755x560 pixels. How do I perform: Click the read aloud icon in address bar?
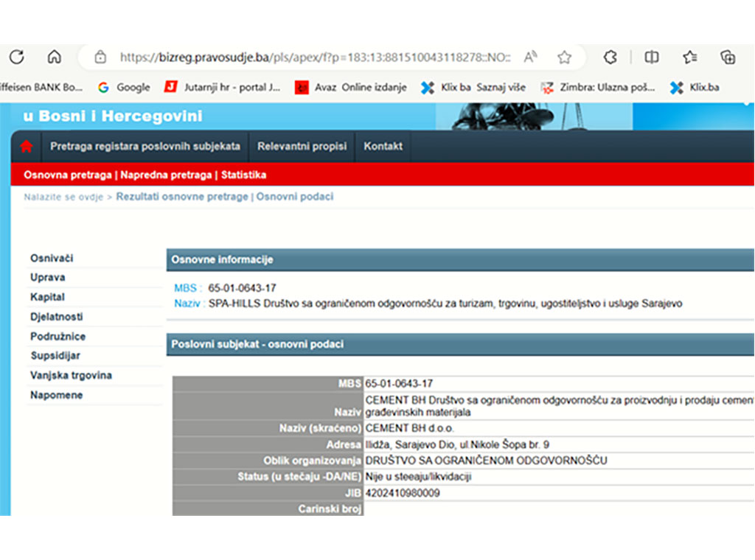click(530, 57)
